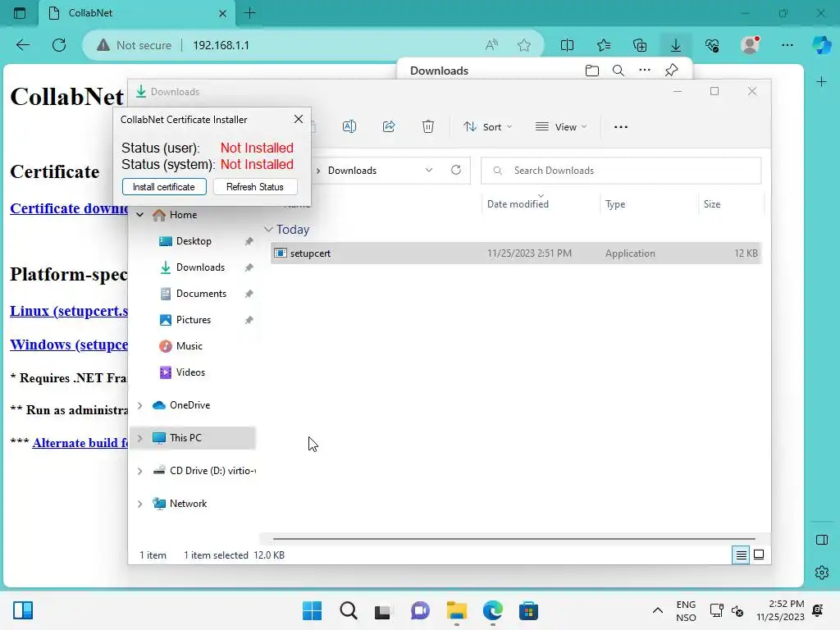Open the See more ellipsis in Explorer toolbar
Image resolution: width=840 pixels, height=630 pixels.
click(x=621, y=127)
